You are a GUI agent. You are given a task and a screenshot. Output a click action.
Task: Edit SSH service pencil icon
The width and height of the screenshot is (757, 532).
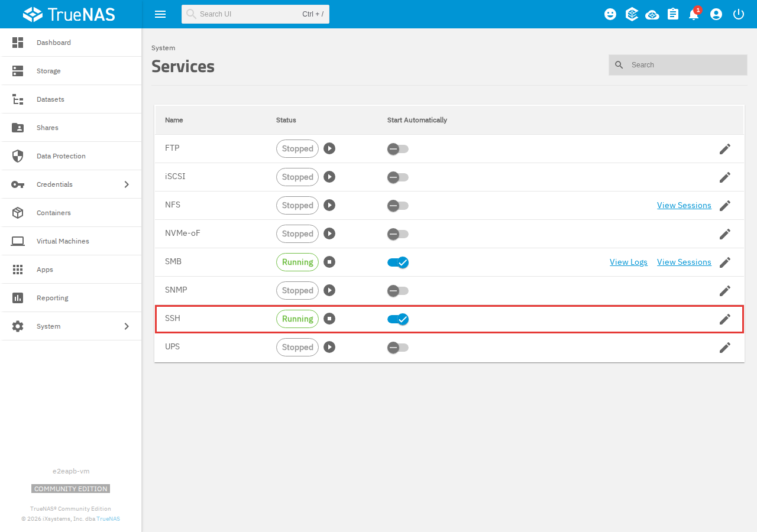pyautogui.click(x=725, y=319)
